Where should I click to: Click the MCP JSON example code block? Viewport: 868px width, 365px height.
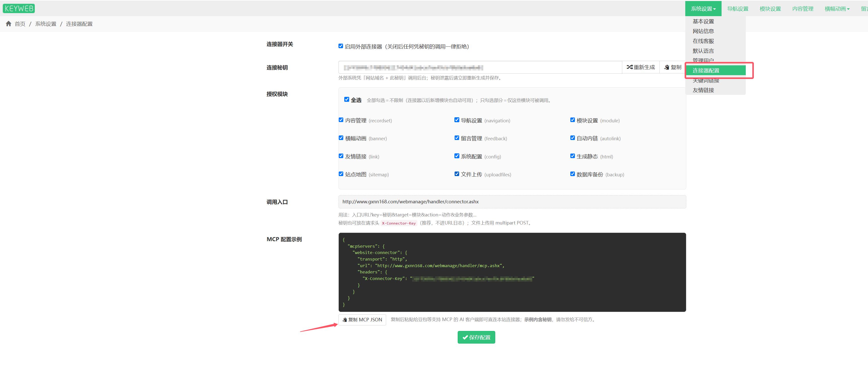[512, 272]
